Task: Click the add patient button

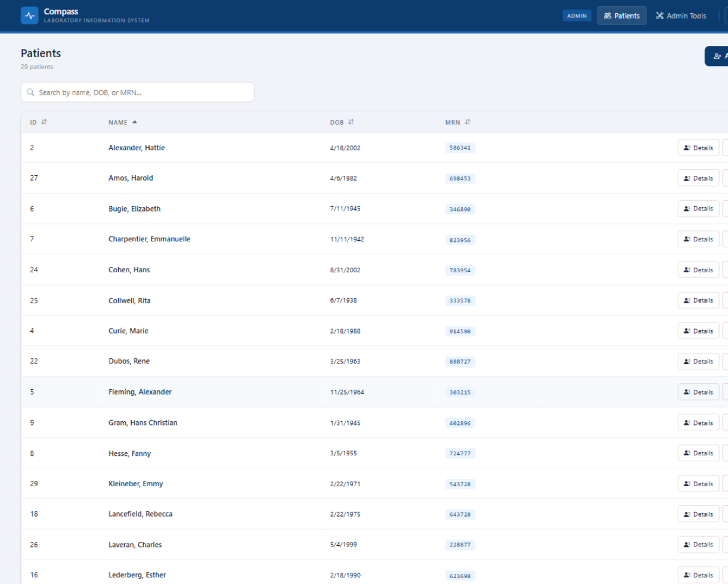Action: (717, 56)
